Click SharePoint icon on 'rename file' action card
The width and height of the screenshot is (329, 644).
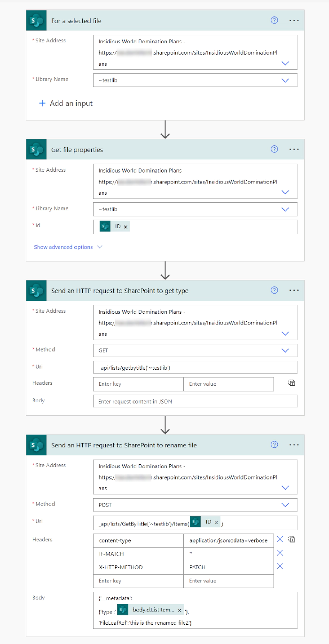pyautogui.click(x=36, y=445)
